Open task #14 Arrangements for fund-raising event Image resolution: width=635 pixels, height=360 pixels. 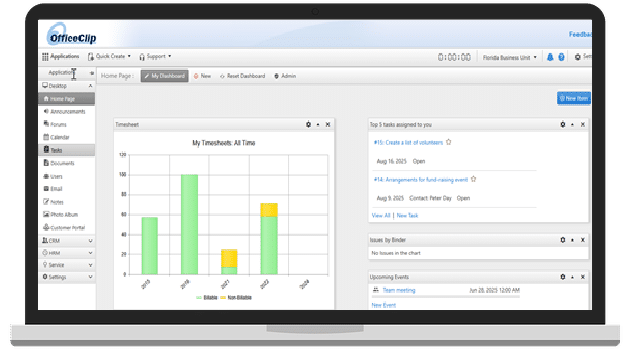tap(421, 179)
